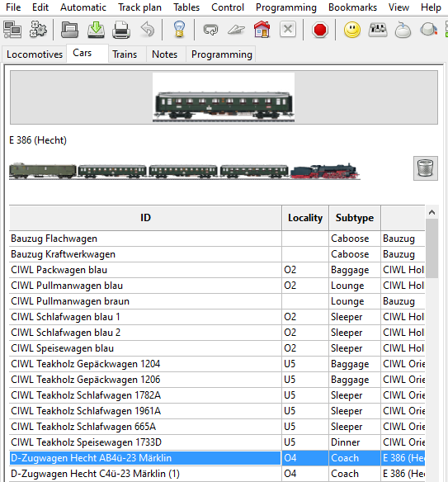This screenshot has height=482, width=448.
Task: Switch to the Trains tab
Action: 125,54
